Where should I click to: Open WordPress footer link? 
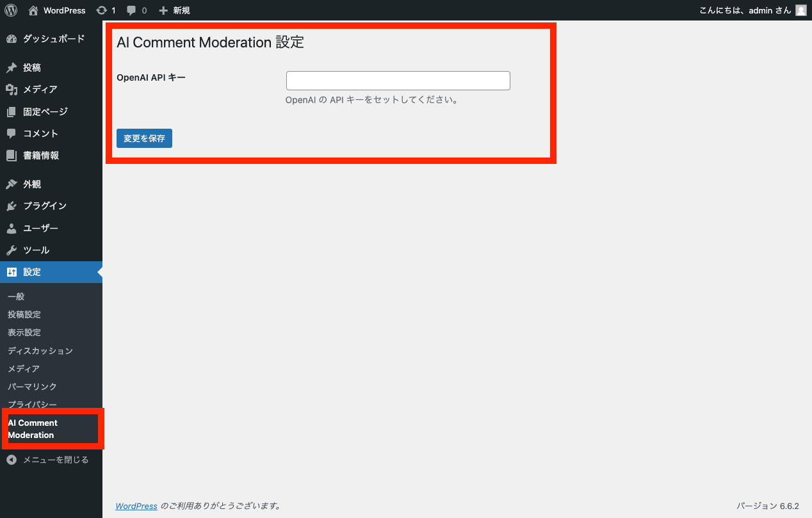[x=136, y=506]
